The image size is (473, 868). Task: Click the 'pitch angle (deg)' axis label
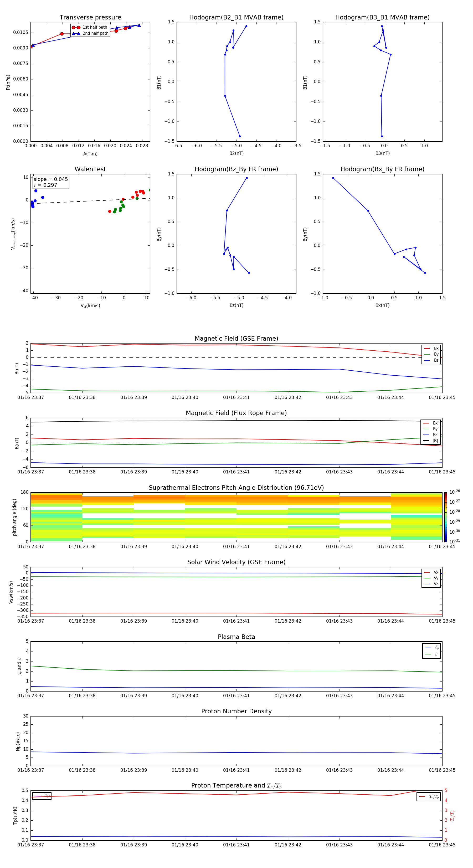point(14,517)
